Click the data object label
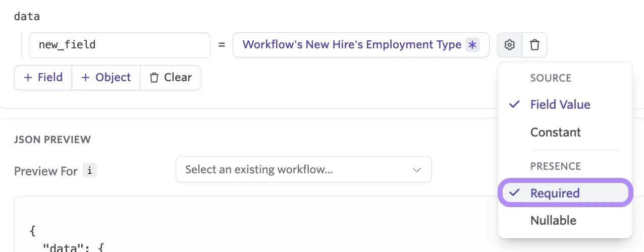644x252 pixels. coord(27,16)
